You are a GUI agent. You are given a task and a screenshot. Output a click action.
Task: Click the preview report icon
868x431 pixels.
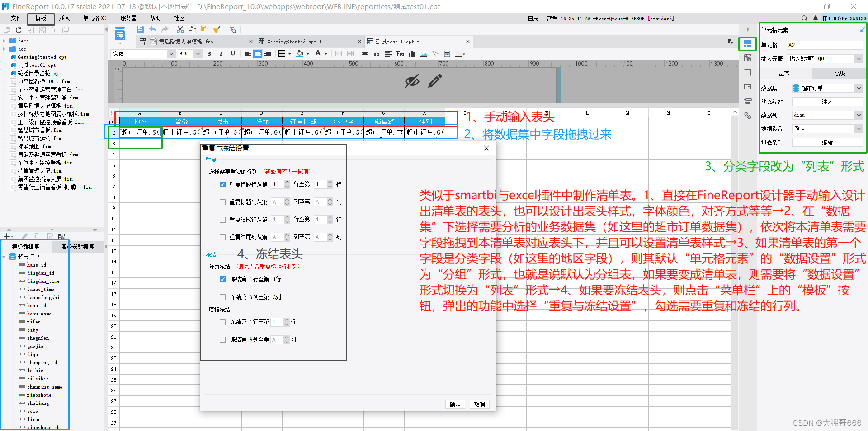[x=120, y=34]
